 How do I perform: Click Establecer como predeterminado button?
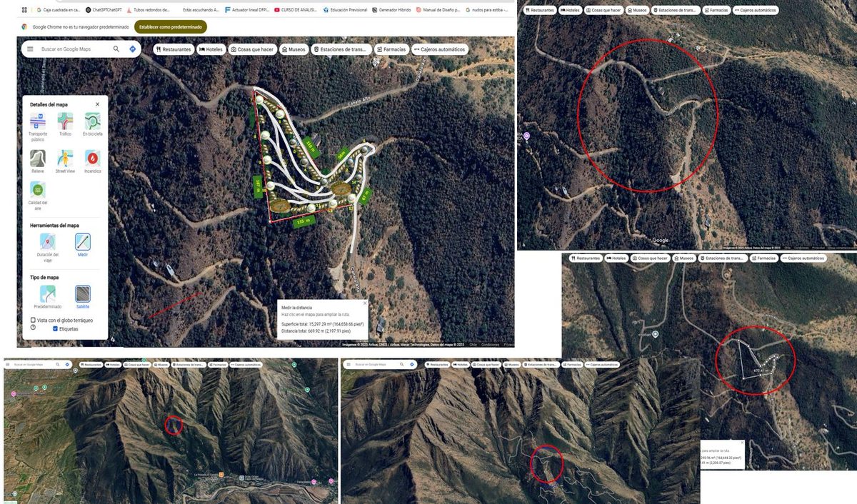(171, 26)
